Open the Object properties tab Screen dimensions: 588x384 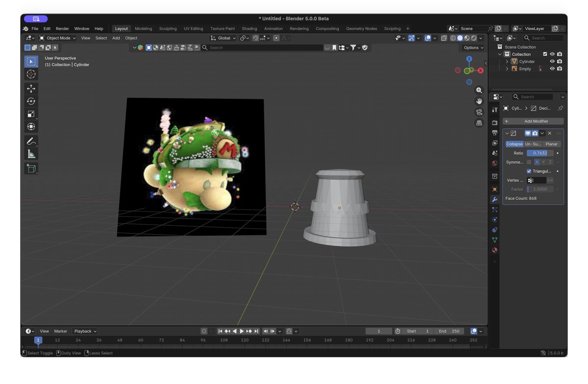494,189
